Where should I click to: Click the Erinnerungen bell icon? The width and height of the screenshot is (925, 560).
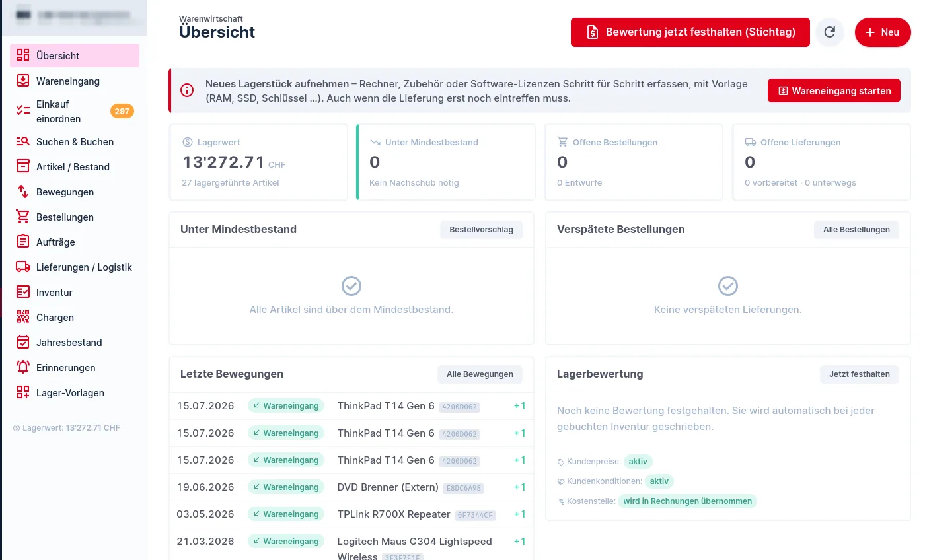click(x=23, y=367)
